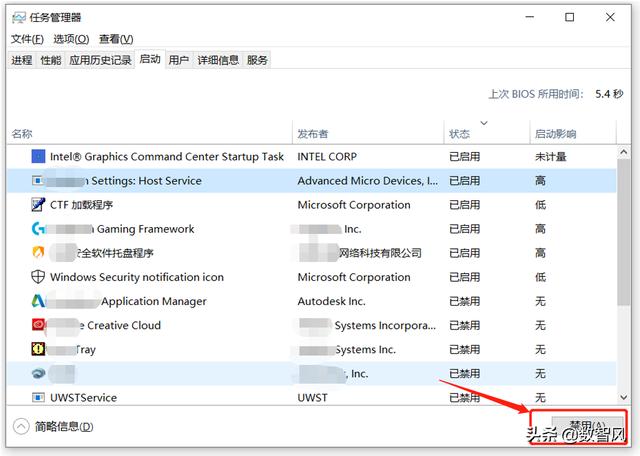The image size is (640, 456).
Task: Select the UWSTService name
Action: click(83, 398)
